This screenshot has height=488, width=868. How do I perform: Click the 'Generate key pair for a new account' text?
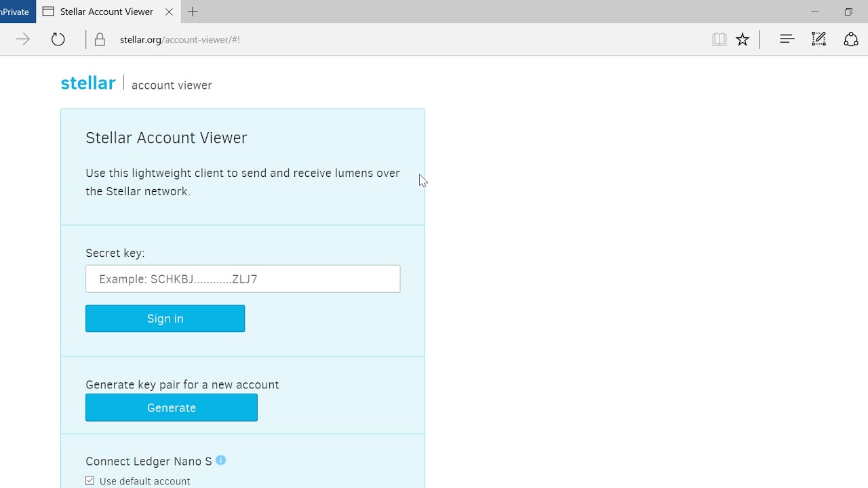(182, 384)
